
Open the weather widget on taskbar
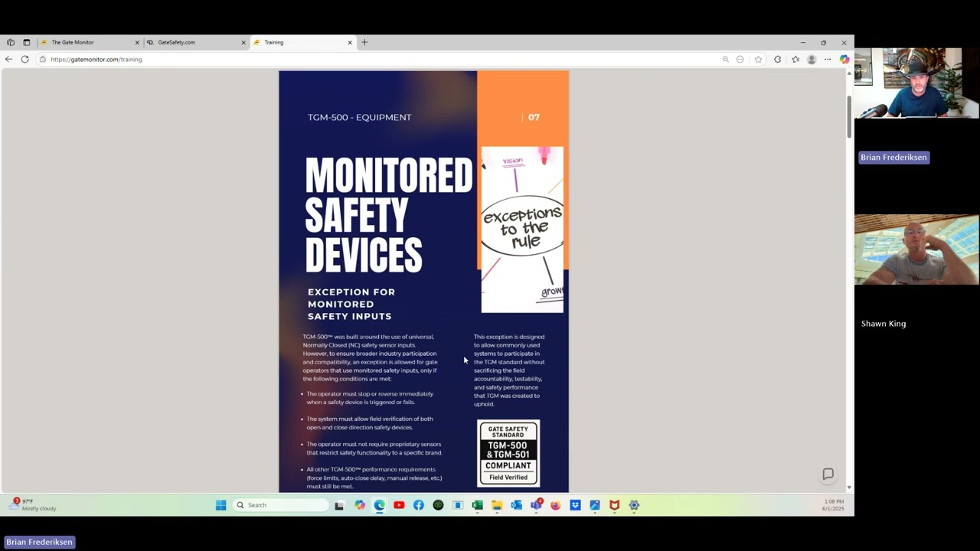pos(32,504)
